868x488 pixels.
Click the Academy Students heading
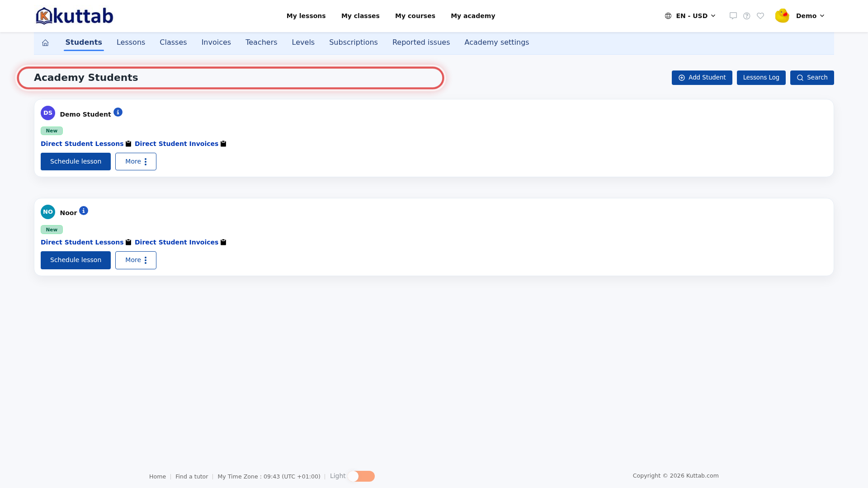(x=86, y=78)
